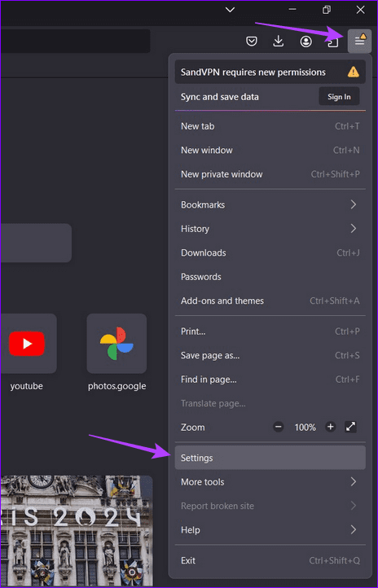Open the Downloads toolbar icon

pyautogui.click(x=279, y=42)
